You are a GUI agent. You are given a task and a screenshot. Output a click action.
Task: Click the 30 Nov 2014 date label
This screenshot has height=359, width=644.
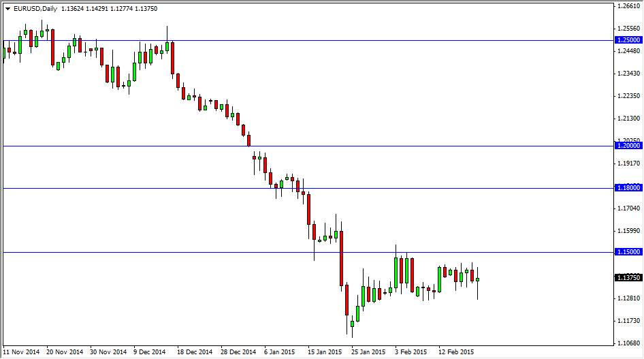[x=108, y=352]
